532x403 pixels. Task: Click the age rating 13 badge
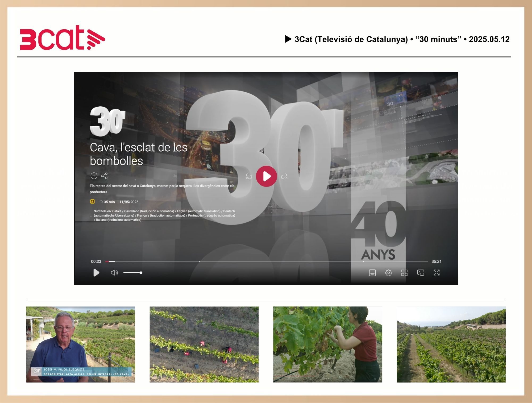pyautogui.click(x=92, y=202)
